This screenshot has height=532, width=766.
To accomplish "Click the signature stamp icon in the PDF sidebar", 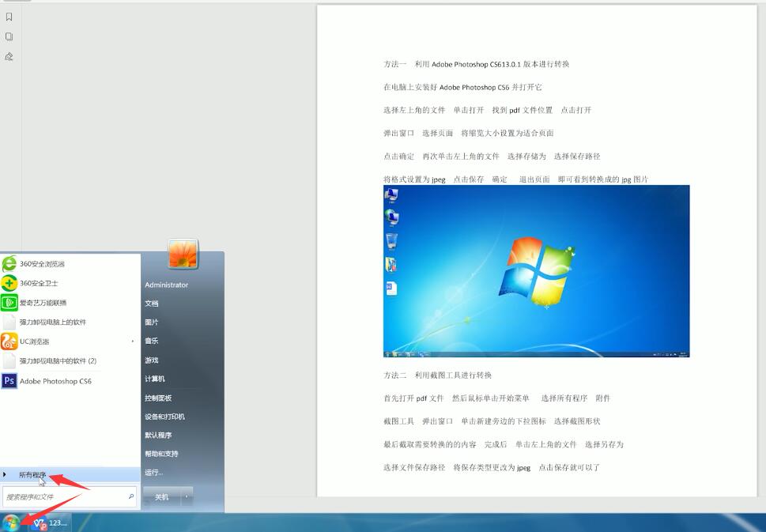I will [9, 57].
